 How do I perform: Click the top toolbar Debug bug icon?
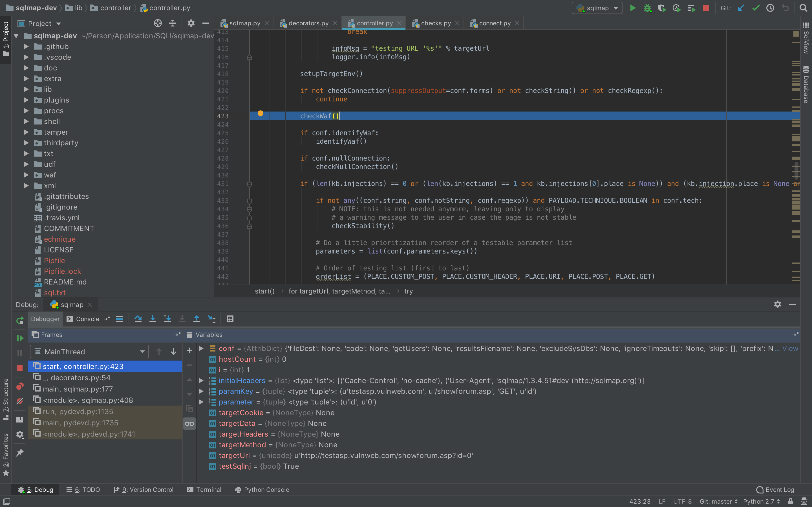point(647,8)
